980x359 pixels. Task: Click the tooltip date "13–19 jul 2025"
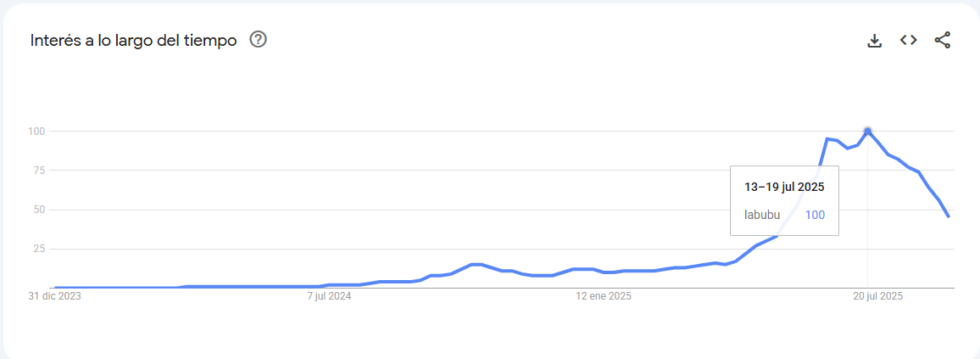(784, 187)
